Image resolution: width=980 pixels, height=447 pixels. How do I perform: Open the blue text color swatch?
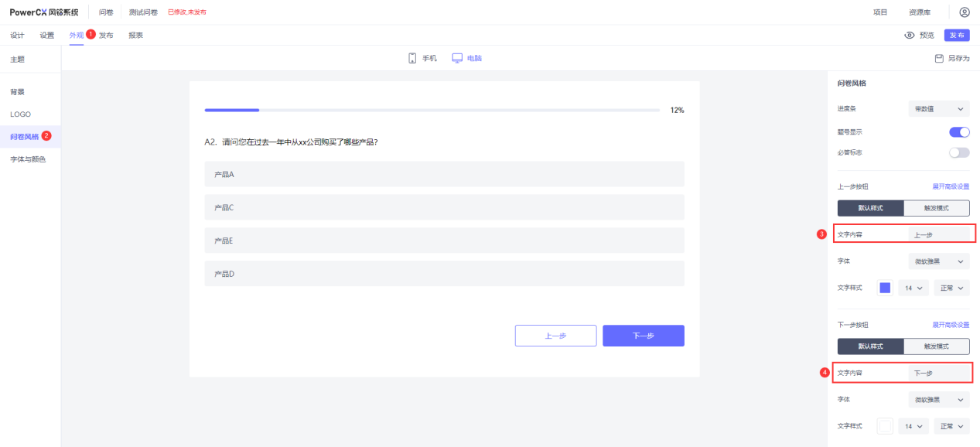885,288
